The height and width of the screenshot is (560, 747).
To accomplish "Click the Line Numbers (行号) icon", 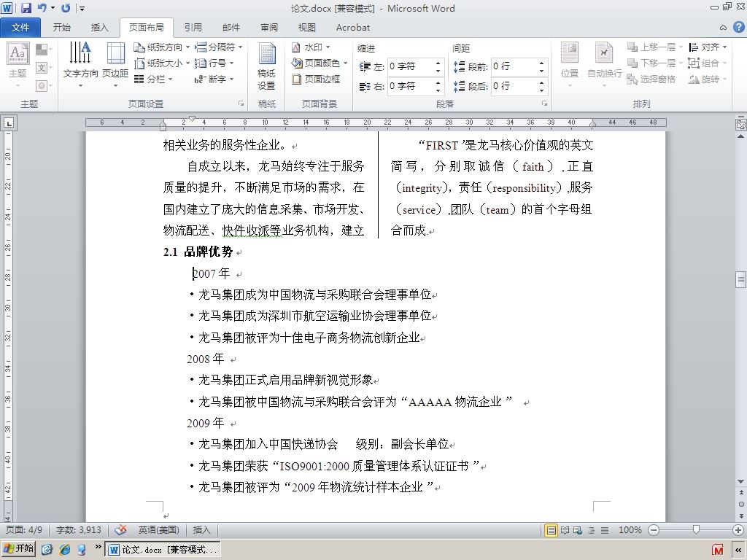I will (200, 63).
